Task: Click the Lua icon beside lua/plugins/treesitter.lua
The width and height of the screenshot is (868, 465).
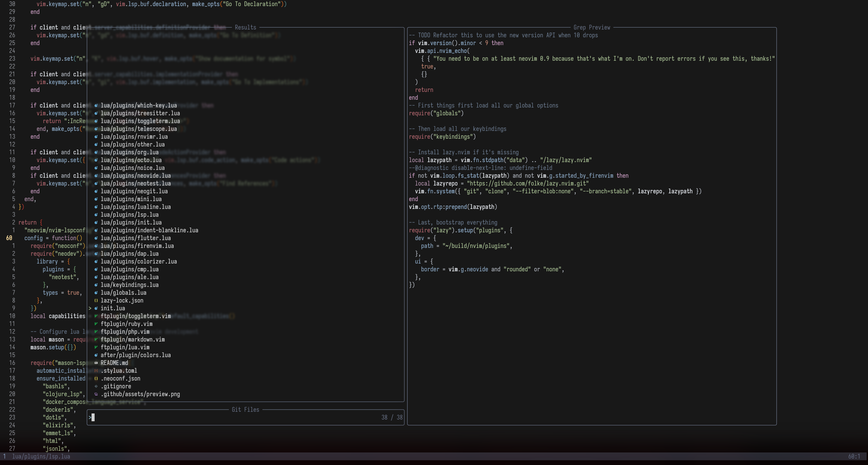Action: [96, 113]
